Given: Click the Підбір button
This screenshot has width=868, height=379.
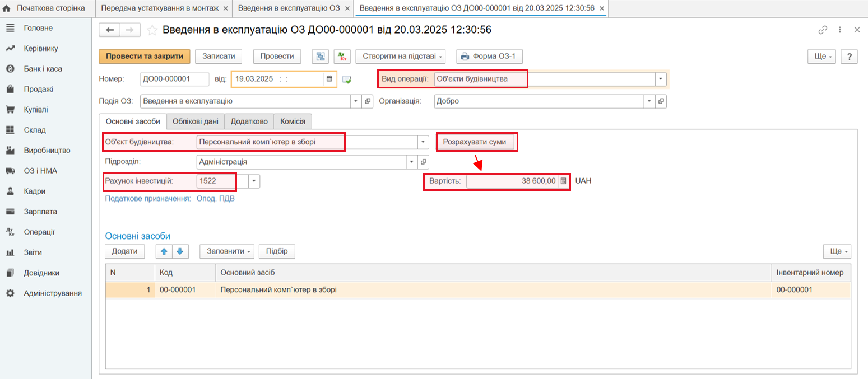Looking at the screenshot, I should [x=277, y=251].
